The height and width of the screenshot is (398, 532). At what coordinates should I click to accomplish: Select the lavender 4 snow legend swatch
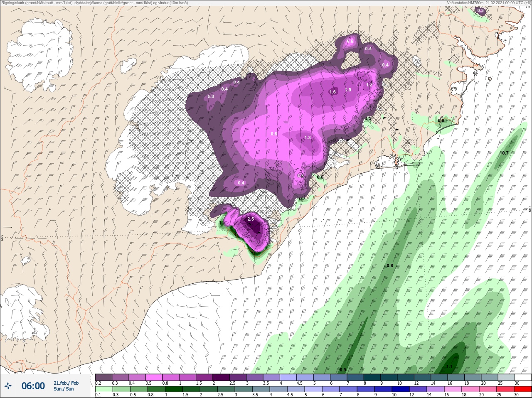point(289,377)
